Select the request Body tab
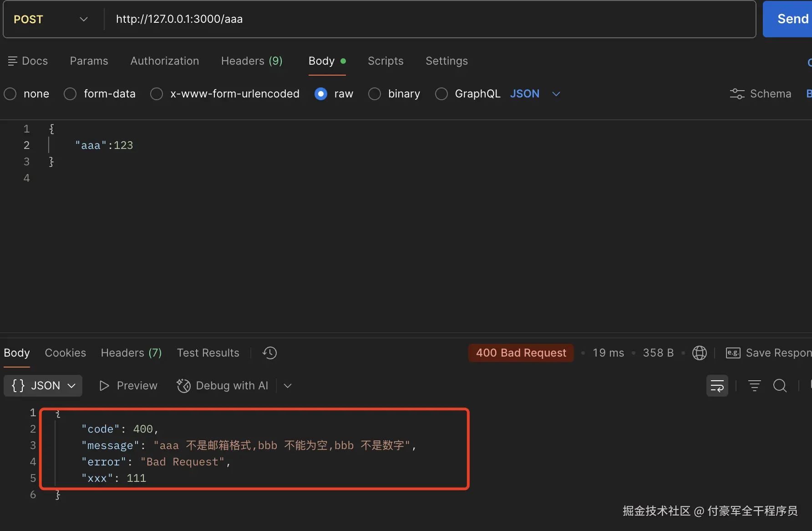This screenshot has height=531, width=812. [327, 61]
